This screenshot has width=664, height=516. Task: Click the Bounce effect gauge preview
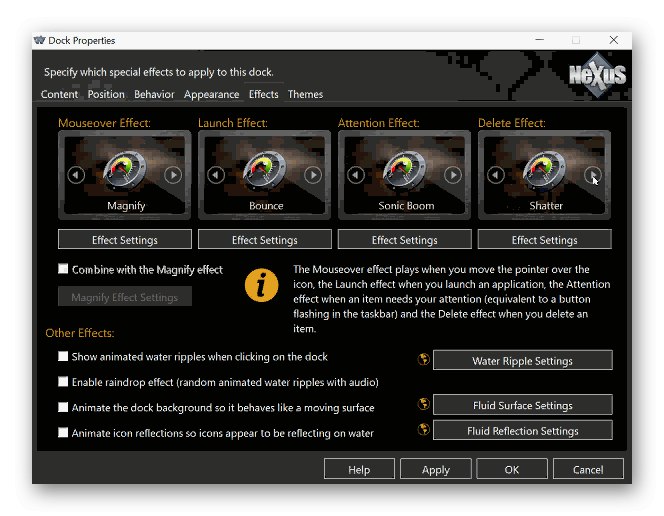click(x=264, y=170)
